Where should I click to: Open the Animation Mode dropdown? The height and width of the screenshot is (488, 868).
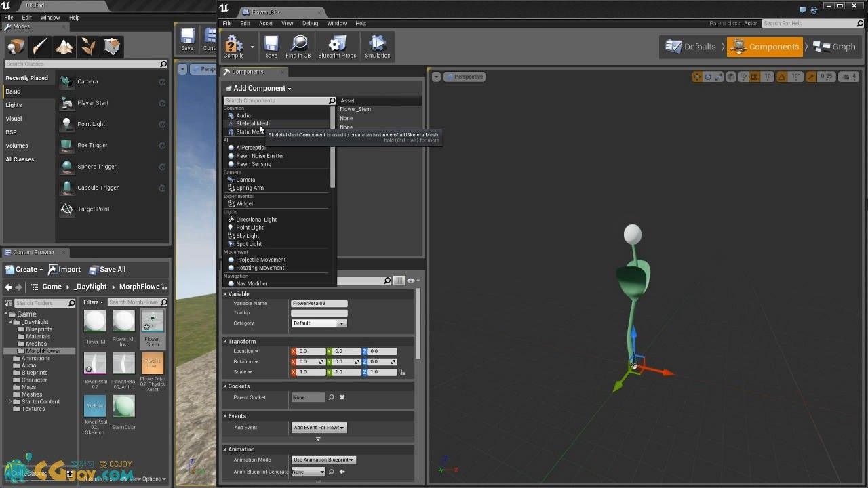pyautogui.click(x=323, y=460)
